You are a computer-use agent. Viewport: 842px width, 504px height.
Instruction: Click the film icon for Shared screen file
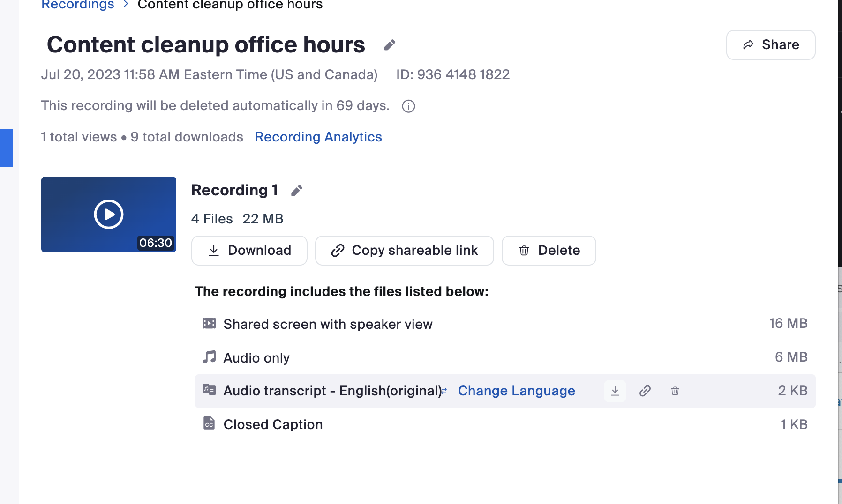point(209,324)
